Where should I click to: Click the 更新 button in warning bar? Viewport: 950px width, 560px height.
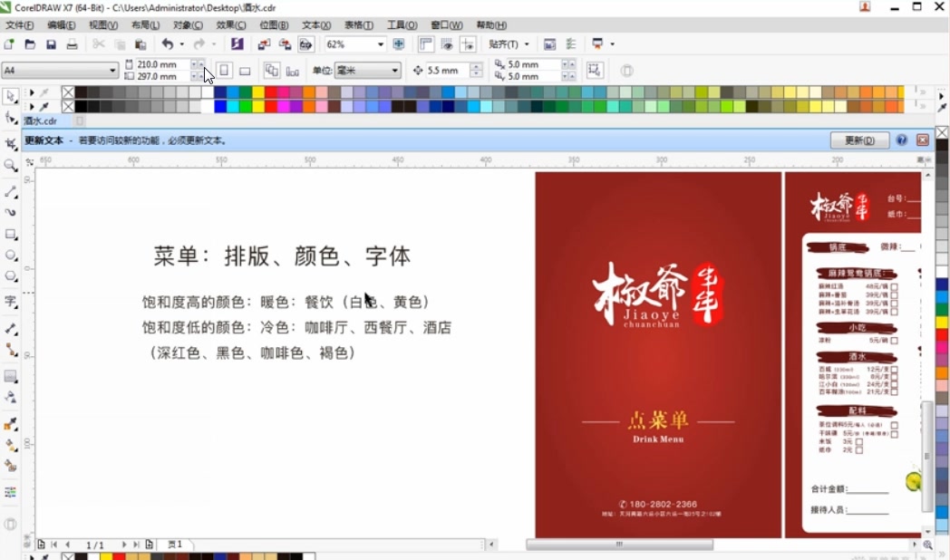coord(858,140)
